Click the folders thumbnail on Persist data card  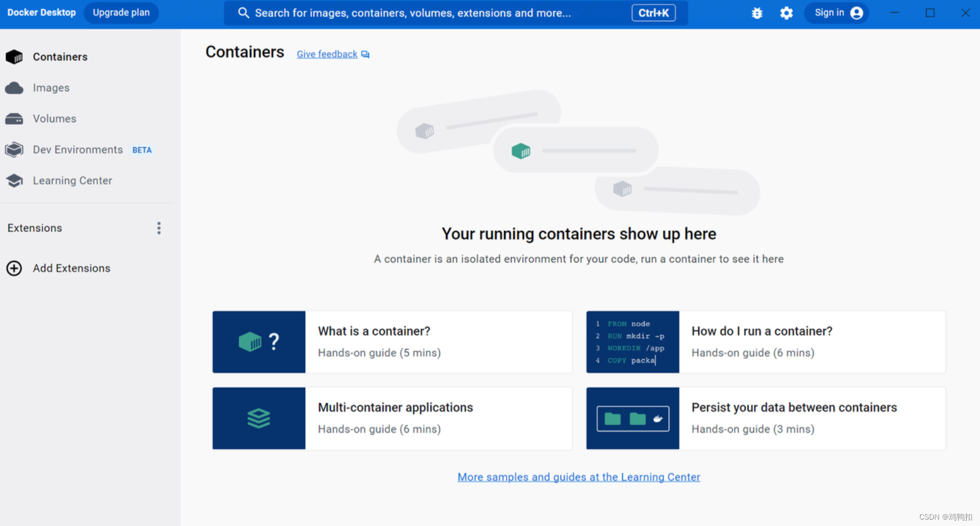coord(633,419)
